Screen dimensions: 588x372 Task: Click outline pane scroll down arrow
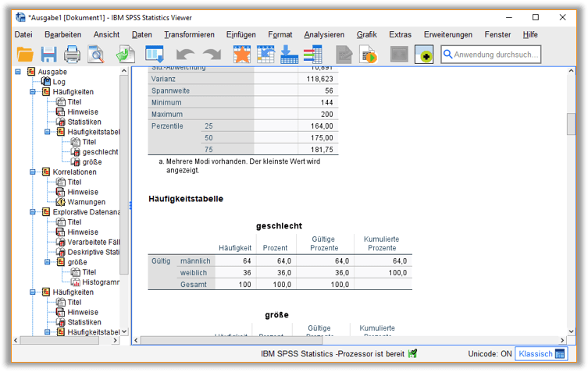pyautogui.click(x=124, y=331)
